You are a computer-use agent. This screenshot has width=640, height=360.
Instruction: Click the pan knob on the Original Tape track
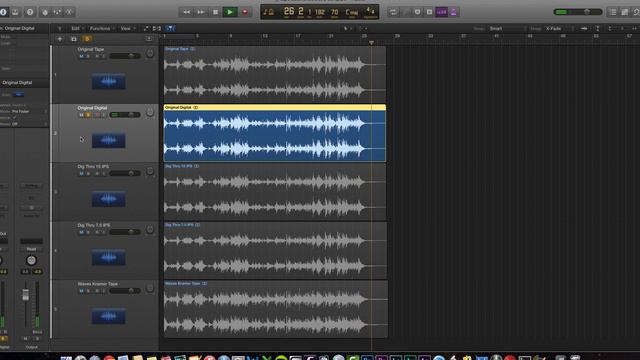(150, 53)
